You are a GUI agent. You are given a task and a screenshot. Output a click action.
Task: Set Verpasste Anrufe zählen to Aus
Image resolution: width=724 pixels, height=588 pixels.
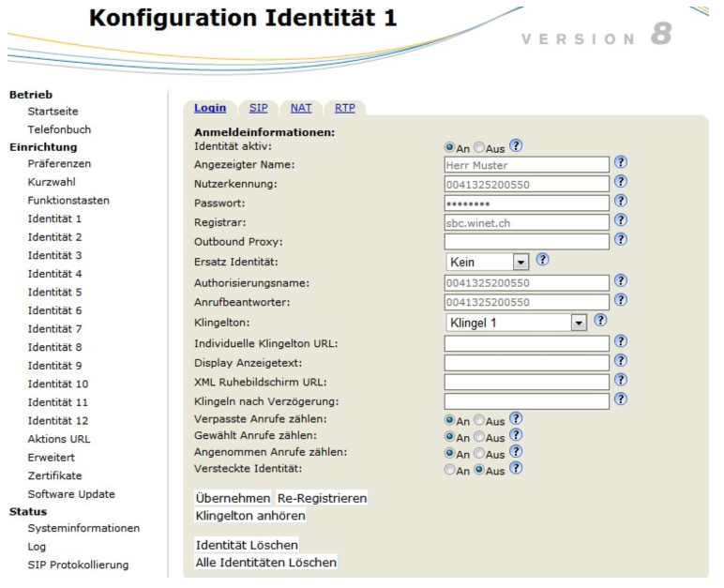[479, 420]
